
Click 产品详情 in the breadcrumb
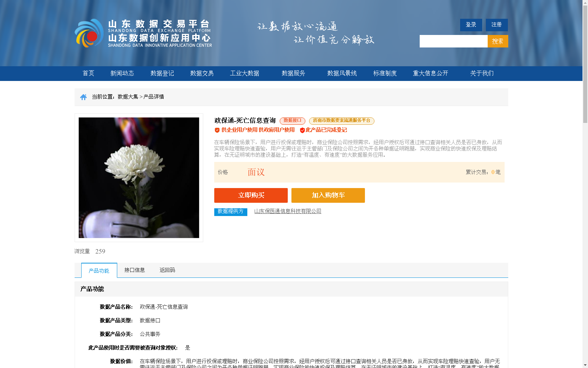pyautogui.click(x=154, y=97)
